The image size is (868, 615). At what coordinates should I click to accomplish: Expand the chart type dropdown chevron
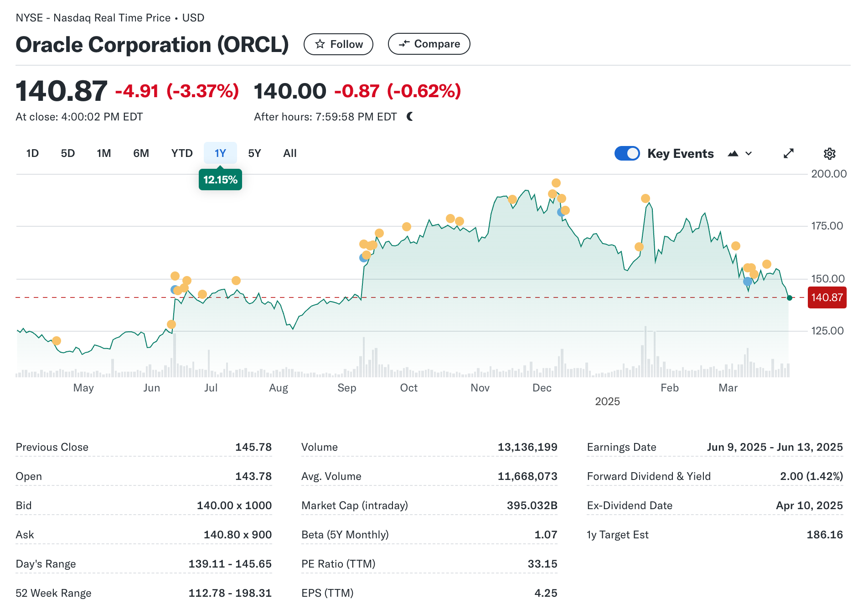click(749, 154)
